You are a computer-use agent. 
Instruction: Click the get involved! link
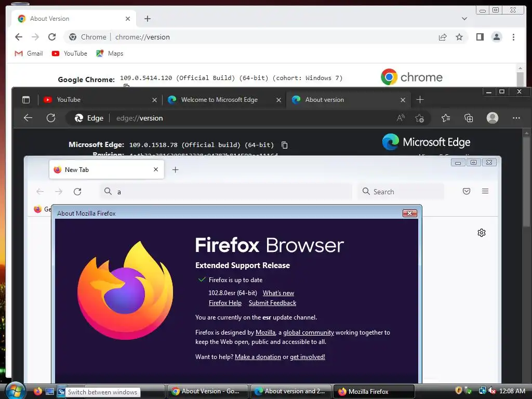[308, 357]
